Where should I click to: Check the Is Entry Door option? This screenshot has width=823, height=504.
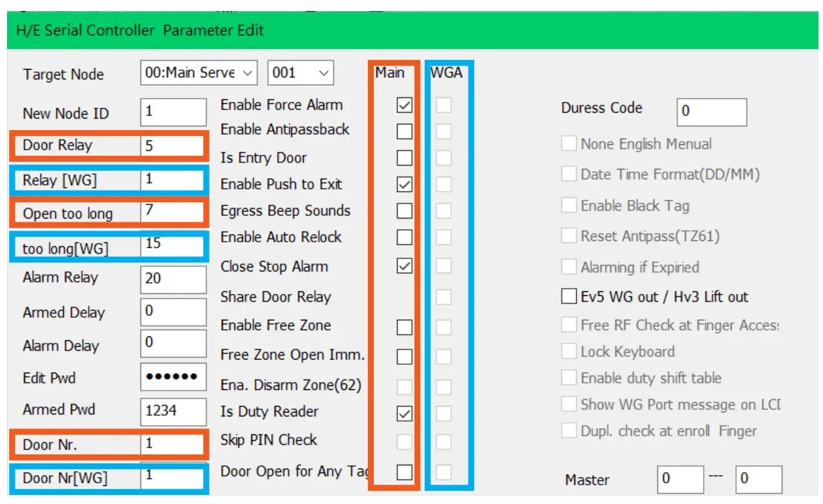403,158
